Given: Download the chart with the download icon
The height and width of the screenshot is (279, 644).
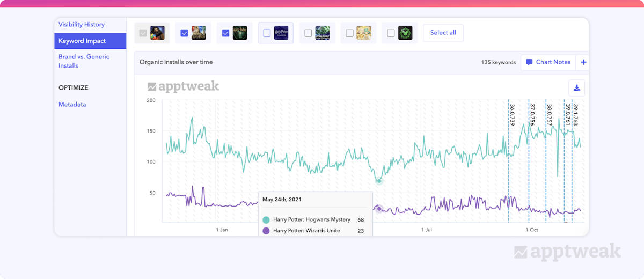Looking at the screenshot, I should click(x=576, y=88).
